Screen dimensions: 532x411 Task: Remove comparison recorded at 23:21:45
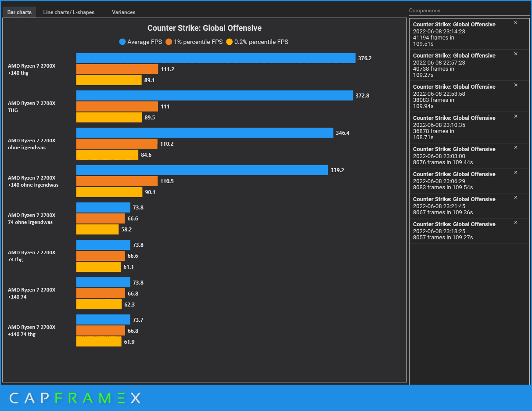coord(516,197)
